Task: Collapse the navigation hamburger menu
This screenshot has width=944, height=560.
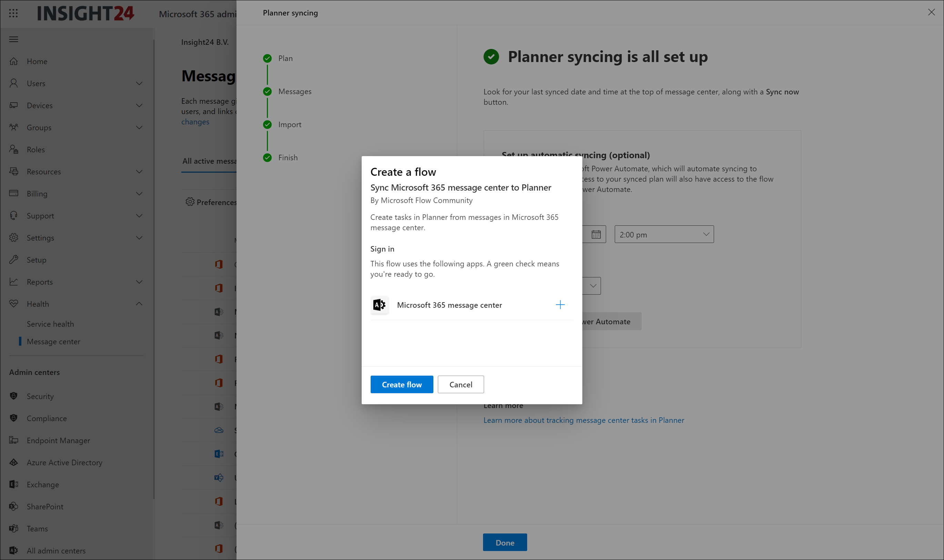Action: [x=13, y=39]
